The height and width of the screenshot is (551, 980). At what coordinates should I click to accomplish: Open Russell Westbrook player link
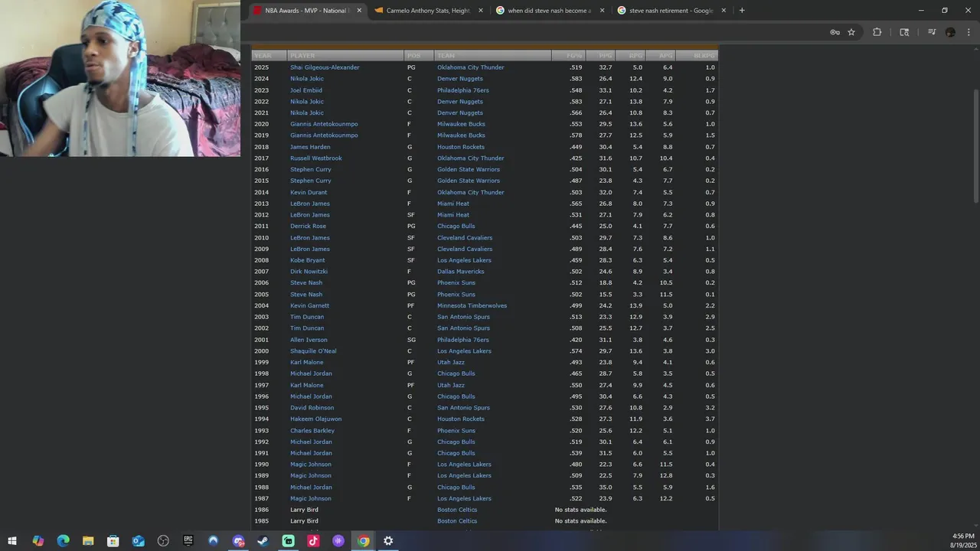pyautogui.click(x=316, y=158)
